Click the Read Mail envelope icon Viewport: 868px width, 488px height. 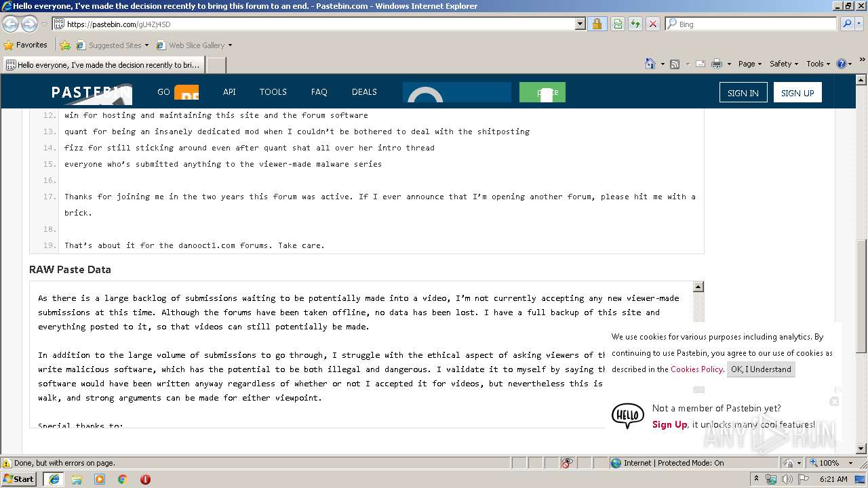coord(700,64)
